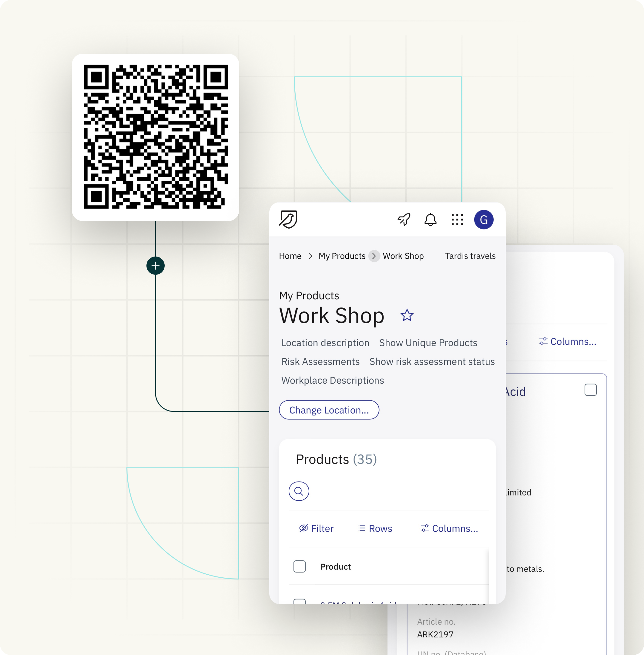Click the QR code image
644x655 pixels.
[x=156, y=137]
